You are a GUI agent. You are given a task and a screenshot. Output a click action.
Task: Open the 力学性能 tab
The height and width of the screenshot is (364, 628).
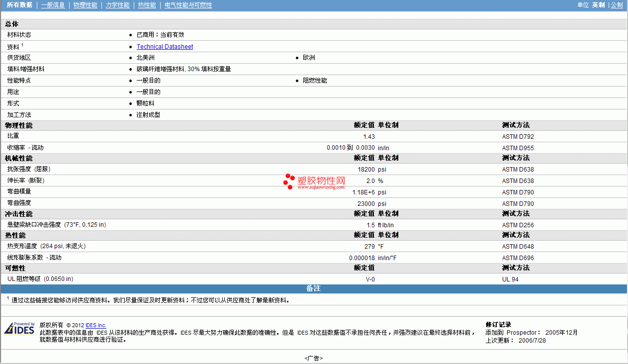pyautogui.click(x=117, y=5)
